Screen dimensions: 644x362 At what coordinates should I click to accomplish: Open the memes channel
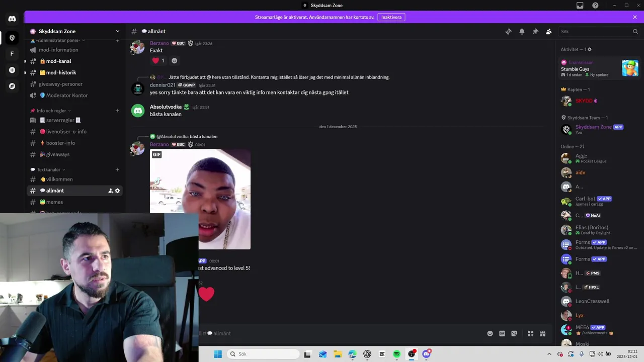(x=74, y=202)
